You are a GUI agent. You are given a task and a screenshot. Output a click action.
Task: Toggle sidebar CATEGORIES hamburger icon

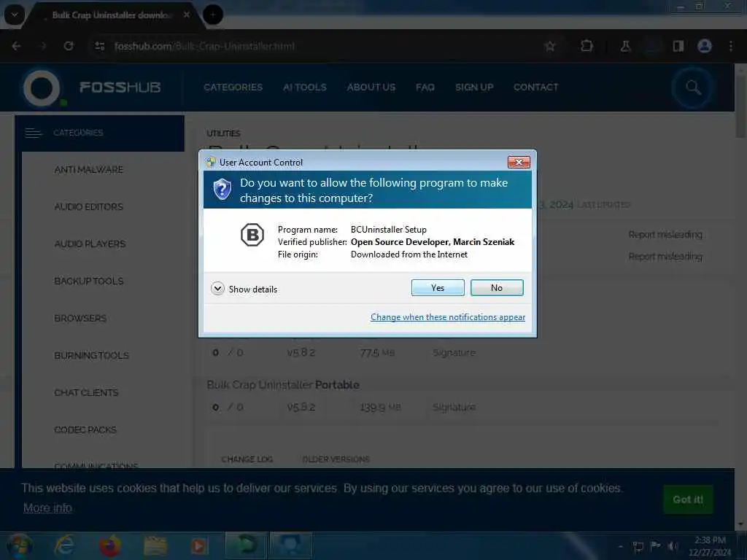(34, 133)
